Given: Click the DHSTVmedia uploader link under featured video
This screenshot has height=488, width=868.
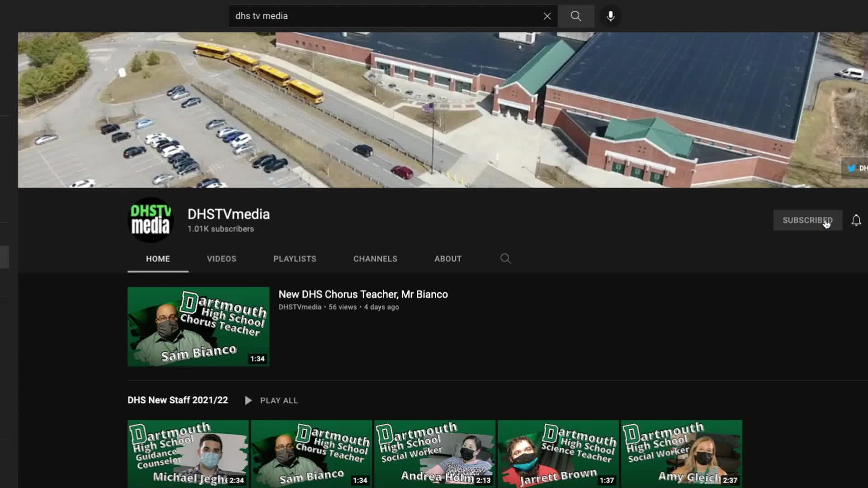Looking at the screenshot, I should click(x=300, y=307).
